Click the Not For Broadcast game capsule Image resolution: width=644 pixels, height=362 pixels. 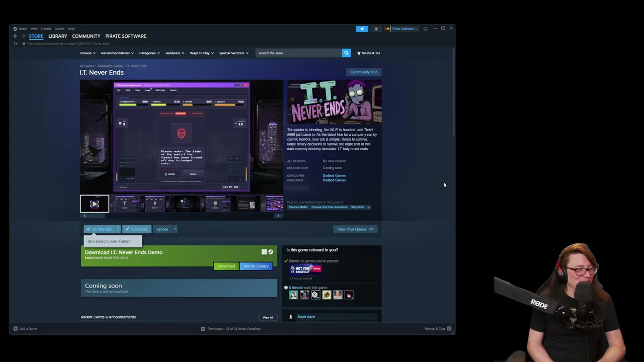pyautogui.click(x=305, y=269)
